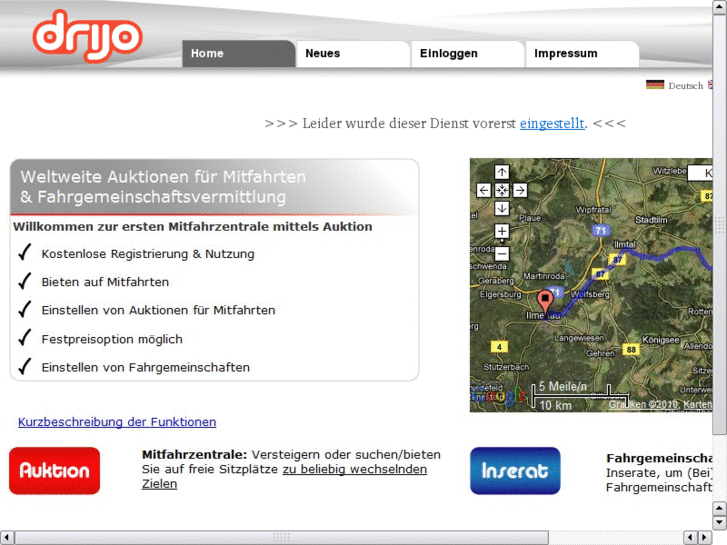Pan the map left with arrow
Image resolution: width=727 pixels, height=545 pixels.
click(x=484, y=190)
